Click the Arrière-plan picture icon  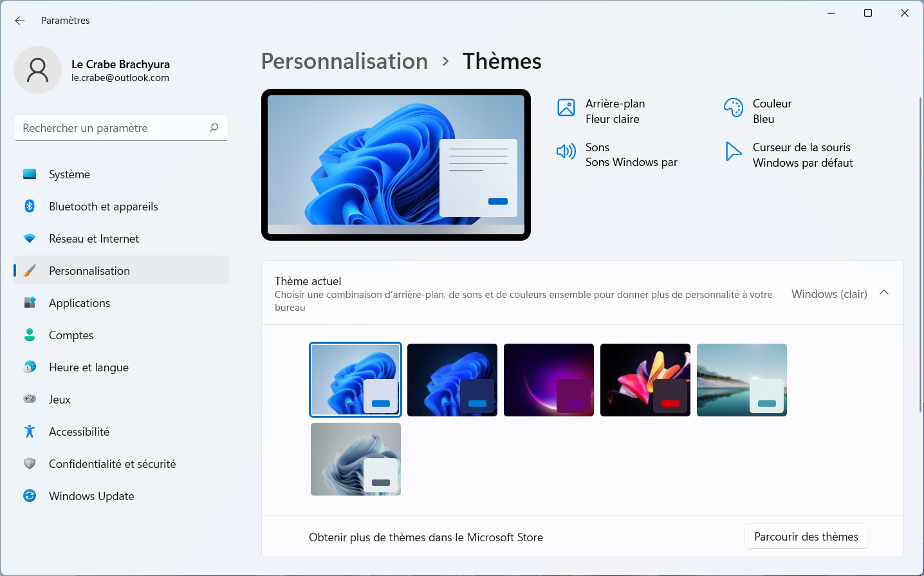coord(566,107)
